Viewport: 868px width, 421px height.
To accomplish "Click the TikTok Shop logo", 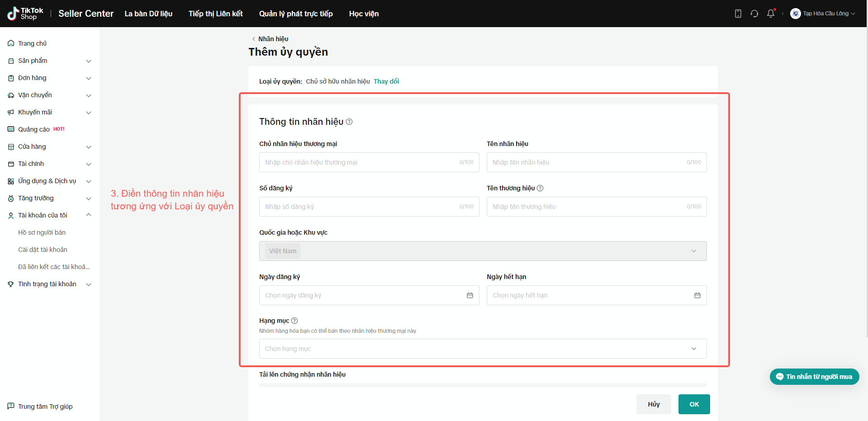I will 25,14.
